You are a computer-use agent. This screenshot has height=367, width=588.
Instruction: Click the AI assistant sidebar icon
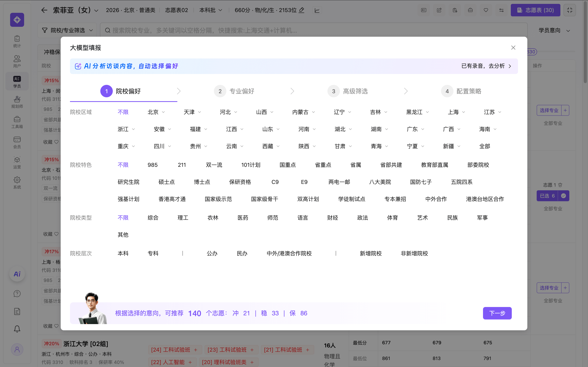click(x=17, y=274)
